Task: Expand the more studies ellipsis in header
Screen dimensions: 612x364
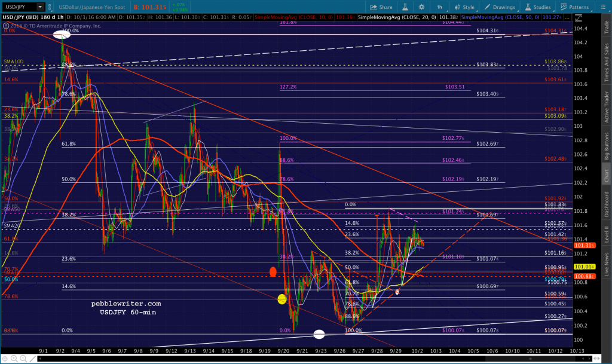Action: click(x=567, y=17)
